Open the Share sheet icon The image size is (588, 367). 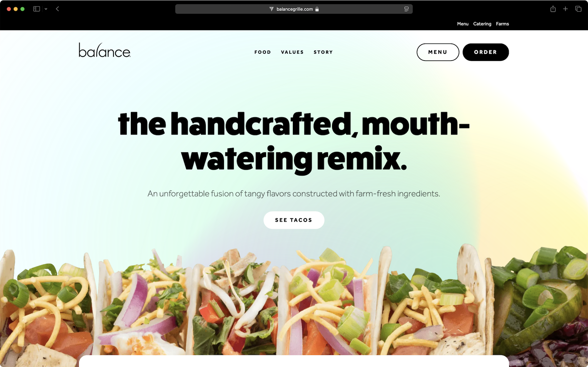tap(553, 9)
